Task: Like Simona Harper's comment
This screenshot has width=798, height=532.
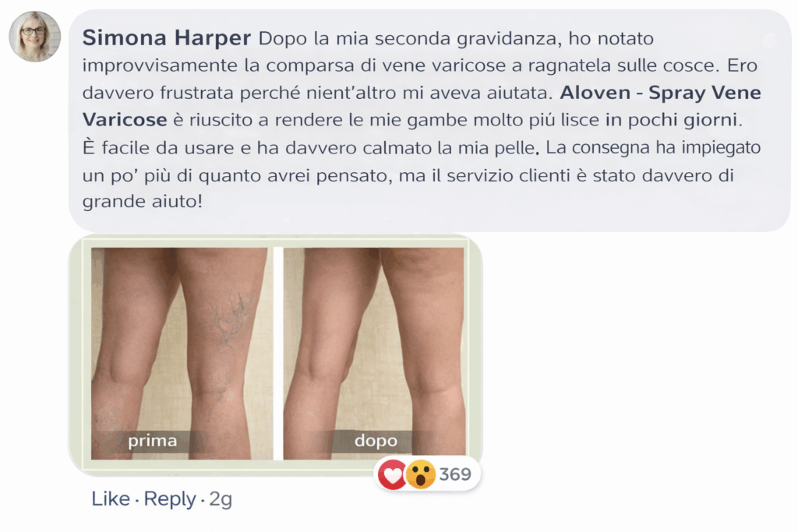Action: click(111, 499)
